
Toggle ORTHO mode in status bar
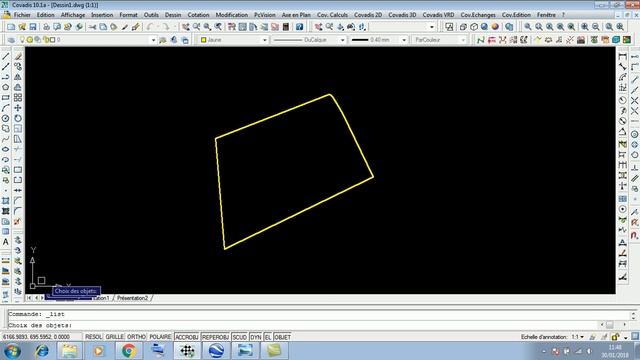[136, 337]
